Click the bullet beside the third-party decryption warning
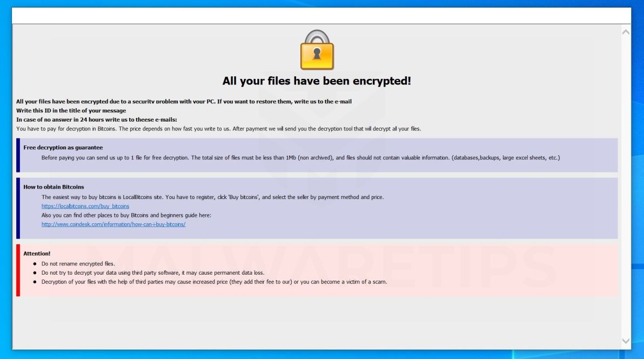This screenshot has width=644, height=359. click(x=34, y=272)
